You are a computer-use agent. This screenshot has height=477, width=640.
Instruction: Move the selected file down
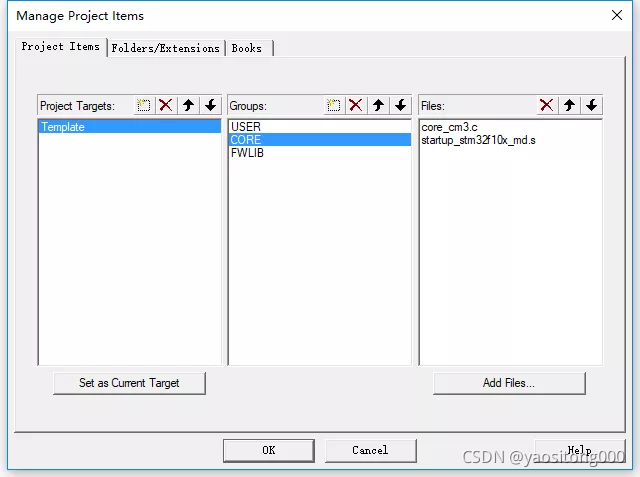591,105
